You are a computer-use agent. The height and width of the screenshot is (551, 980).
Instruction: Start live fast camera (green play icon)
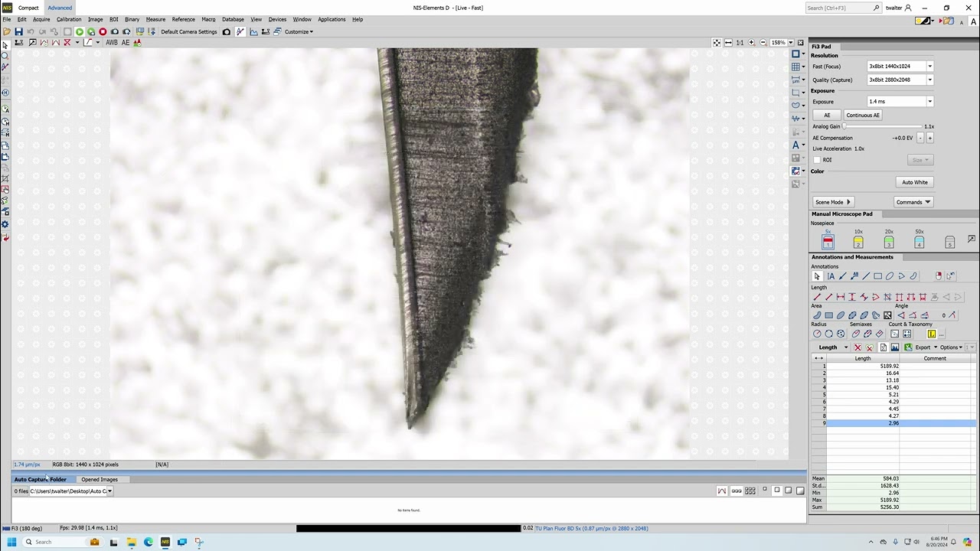80,32
